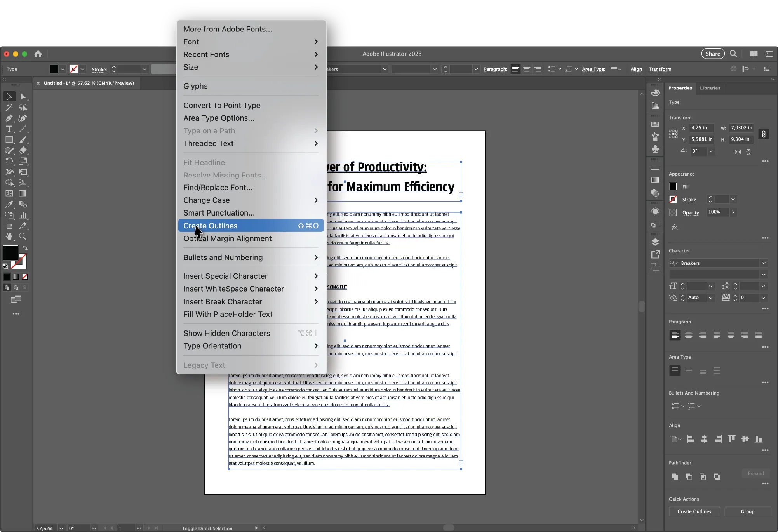Select the Eraser tool

[23, 150]
